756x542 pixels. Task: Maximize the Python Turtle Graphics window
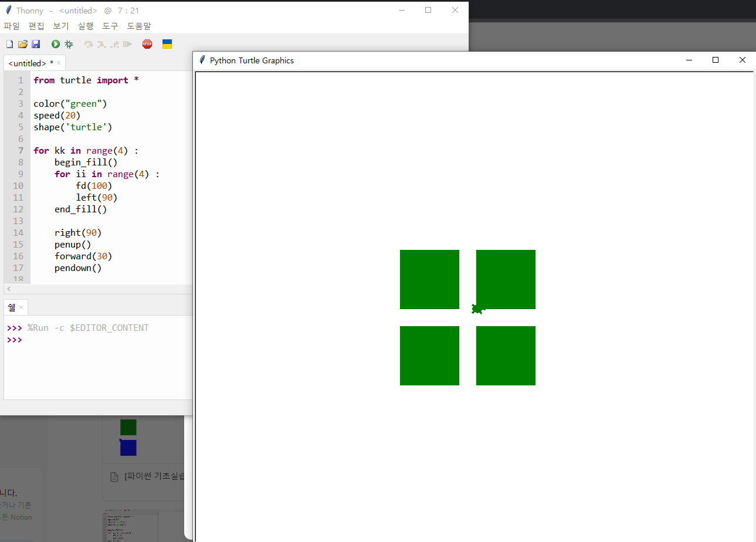716,60
